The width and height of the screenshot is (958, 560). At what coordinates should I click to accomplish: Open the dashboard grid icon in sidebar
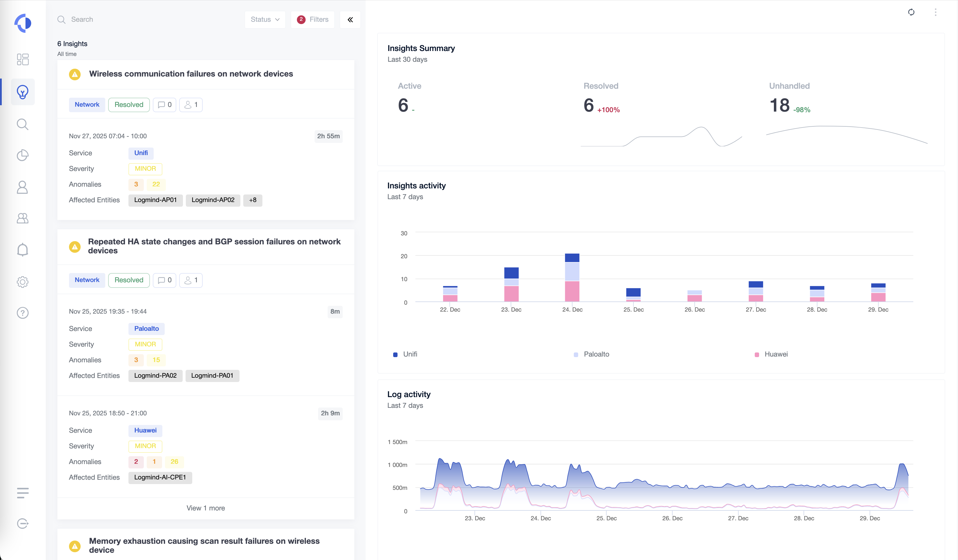pyautogui.click(x=23, y=59)
